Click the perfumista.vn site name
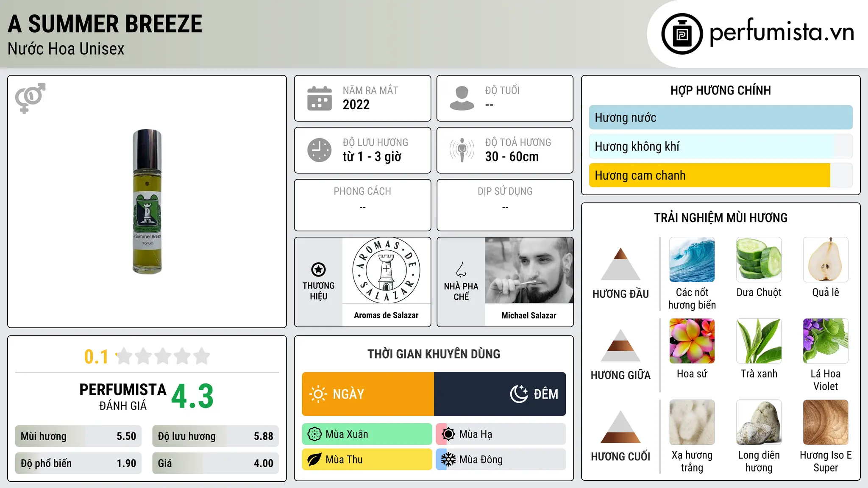Image resolution: width=868 pixels, height=488 pixels. click(782, 32)
